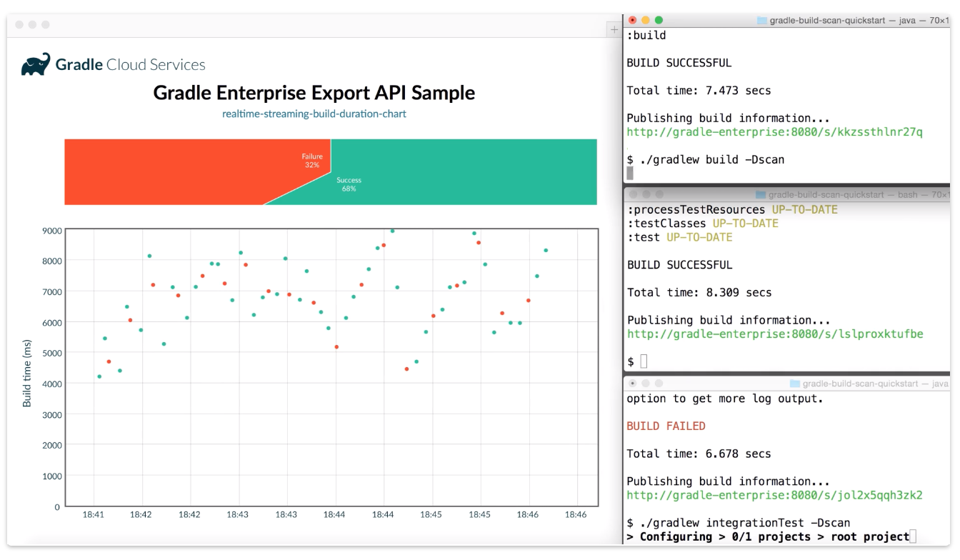Image resolution: width=960 pixels, height=560 pixels.
Task: Click the Configuring 0/1 projects status line
Action: point(768,536)
